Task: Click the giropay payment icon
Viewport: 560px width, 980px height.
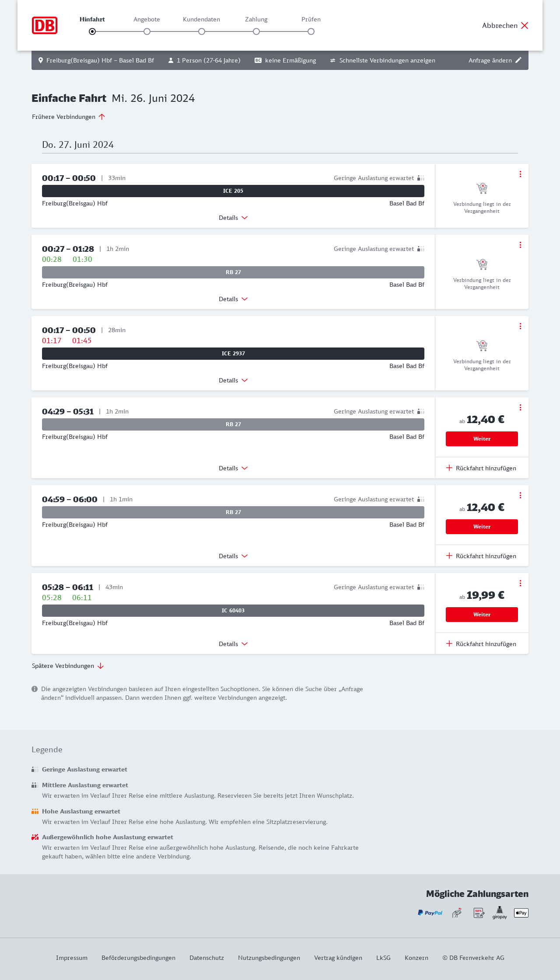Action: pyautogui.click(x=500, y=913)
